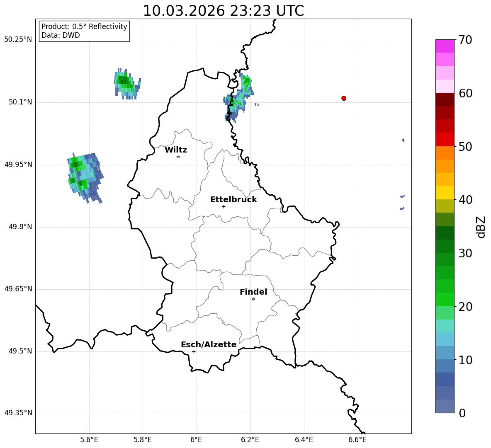The image size is (491, 448).
Task: Click the colorbar tick label 70
Action: click(465, 40)
